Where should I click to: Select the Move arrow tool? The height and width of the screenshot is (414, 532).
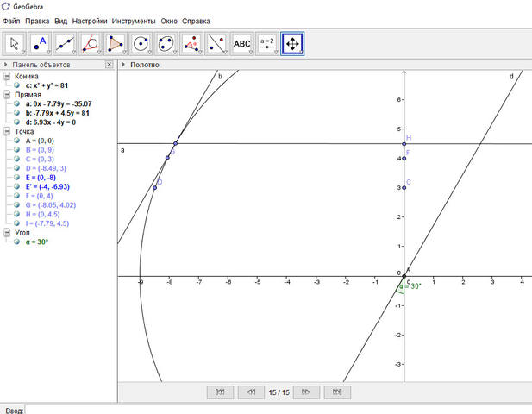(15, 43)
